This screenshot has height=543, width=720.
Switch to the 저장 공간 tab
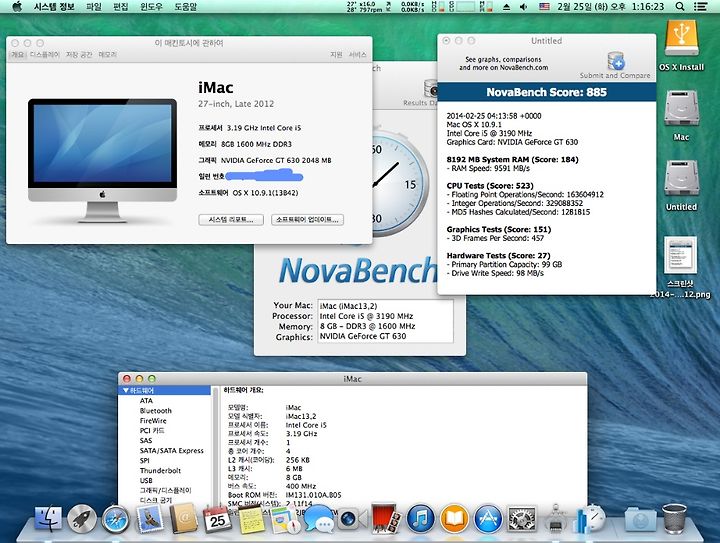coord(79,54)
